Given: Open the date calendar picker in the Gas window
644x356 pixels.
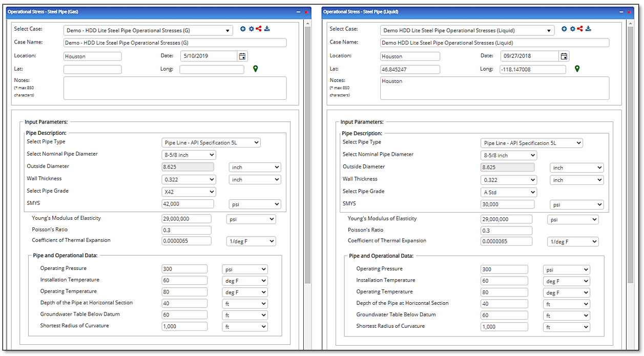Looking at the screenshot, I should [x=242, y=56].
